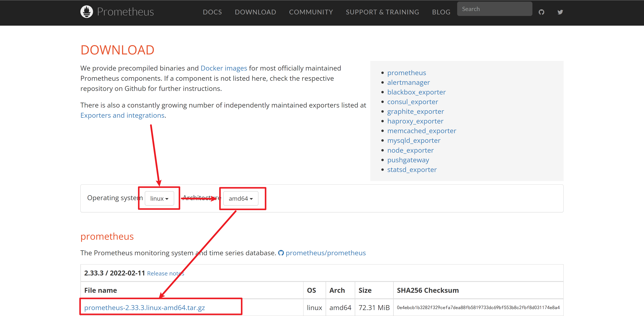Open the GitHub icon in the navbar

[x=541, y=12]
